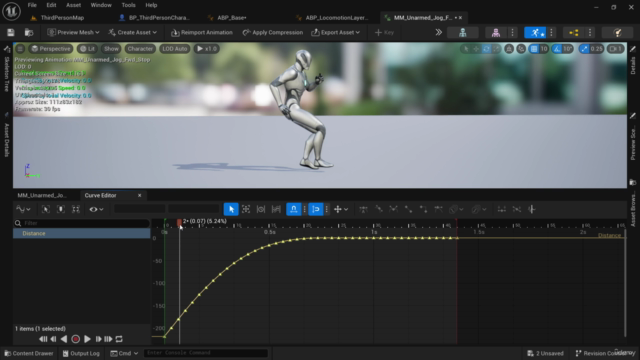Click the 2 Unsaved status button
640x360 pixels.
pyautogui.click(x=545, y=353)
